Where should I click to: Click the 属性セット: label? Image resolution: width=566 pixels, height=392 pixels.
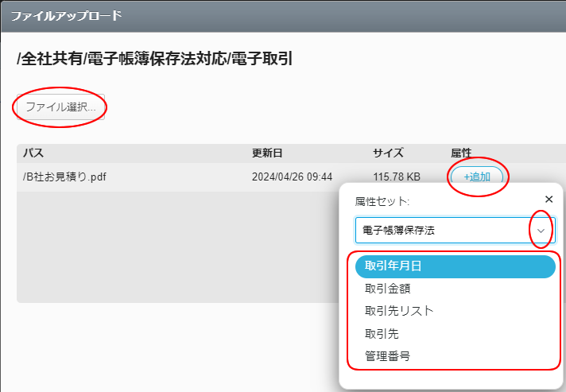click(382, 201)
